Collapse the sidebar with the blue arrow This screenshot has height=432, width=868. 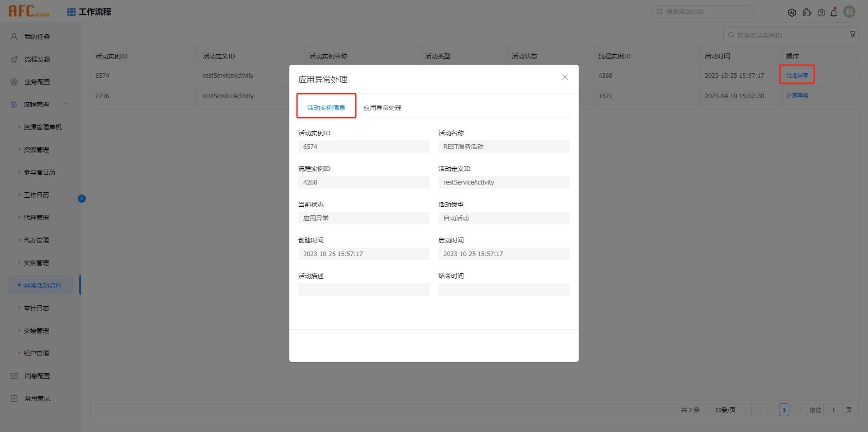point(82,199)
